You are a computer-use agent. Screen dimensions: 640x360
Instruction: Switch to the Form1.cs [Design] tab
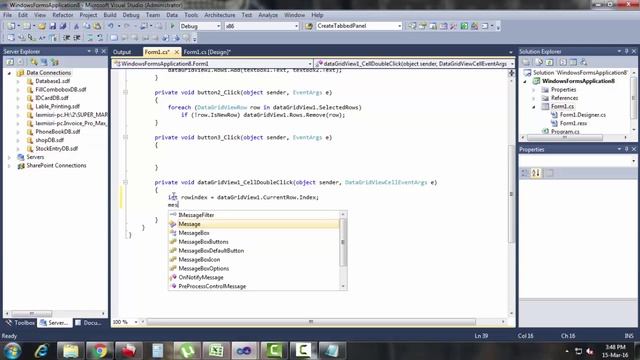tap(207, 52)
